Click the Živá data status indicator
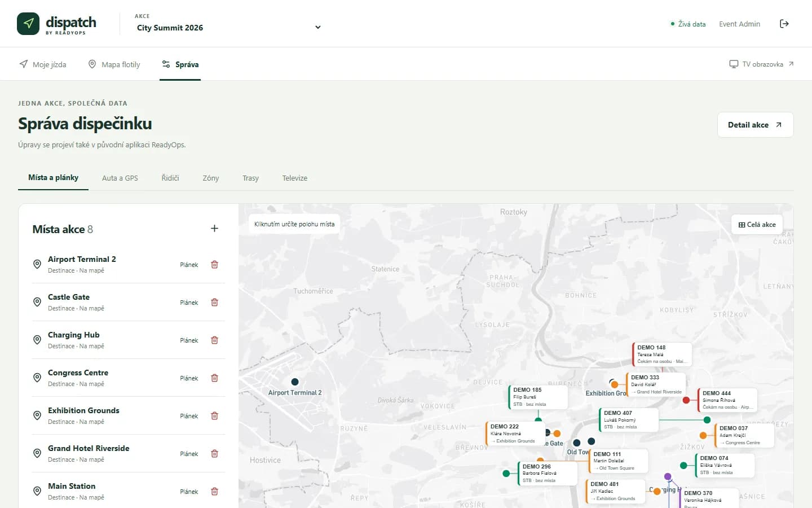This screenshot has height=508, width=812. pos(688,24)
